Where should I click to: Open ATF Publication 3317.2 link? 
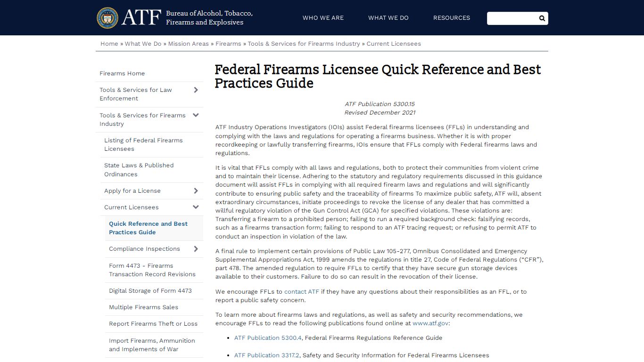(267, 355)
